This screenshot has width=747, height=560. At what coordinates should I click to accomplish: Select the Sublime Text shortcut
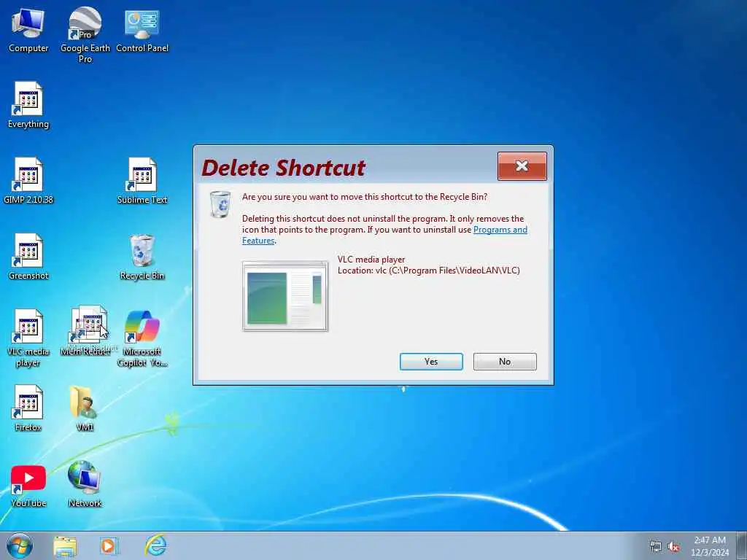142,181
